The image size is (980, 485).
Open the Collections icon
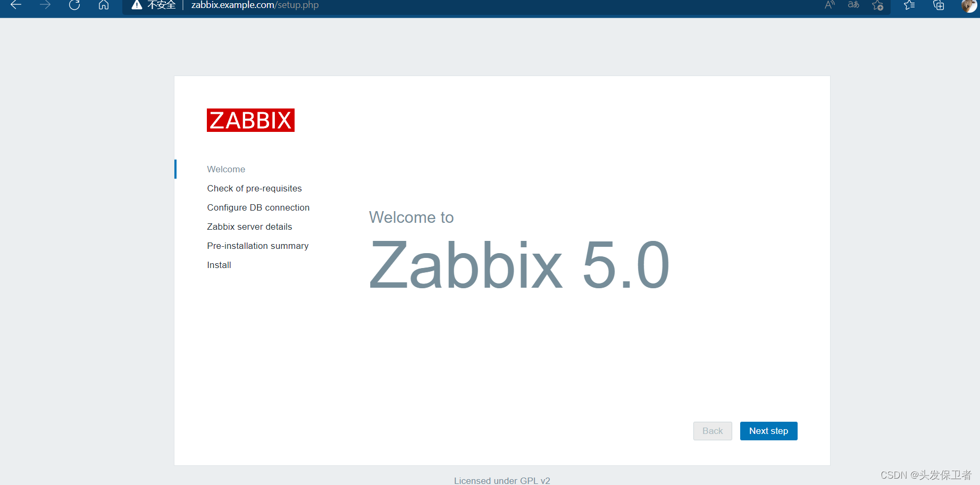939,5
